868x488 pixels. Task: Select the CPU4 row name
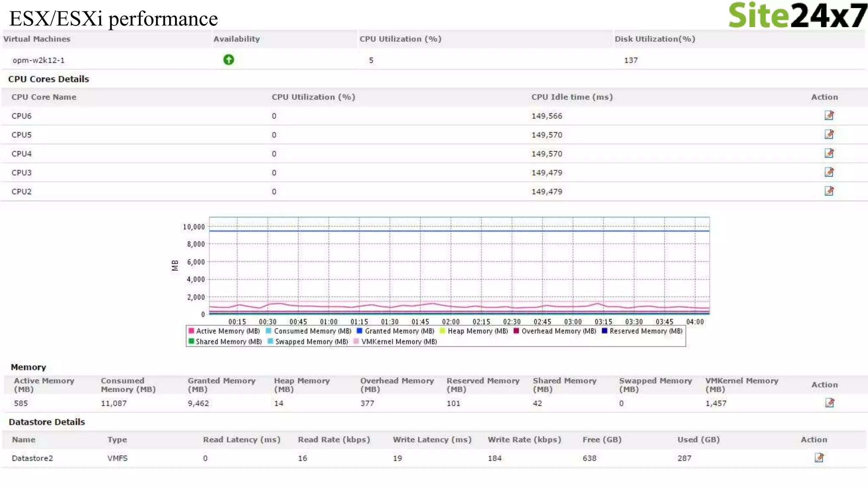tap(22, 154)
